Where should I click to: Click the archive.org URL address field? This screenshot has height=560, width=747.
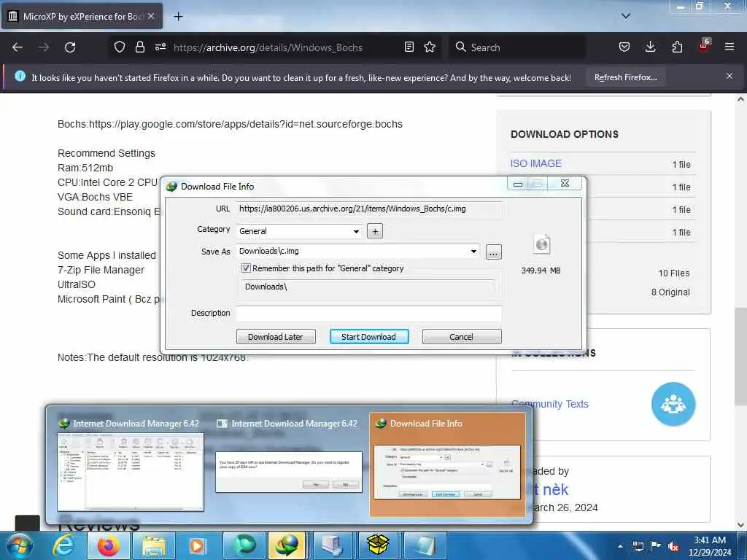(268, 47)
